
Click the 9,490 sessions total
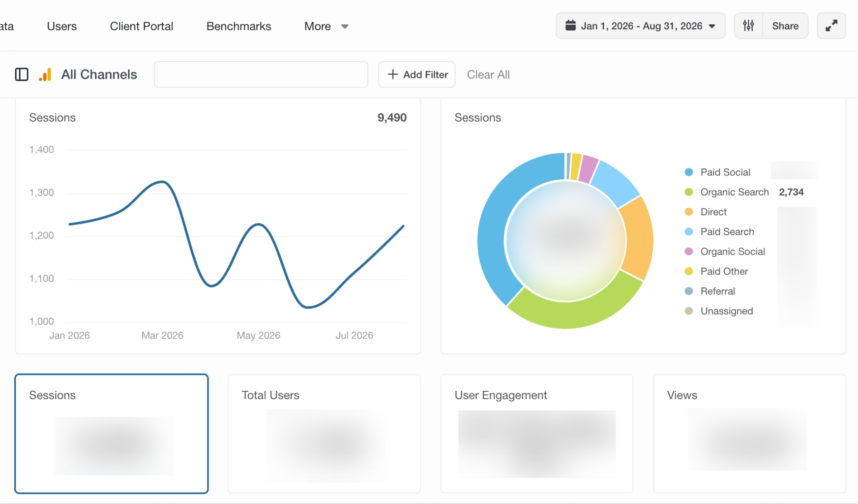[x=392, y=118]
